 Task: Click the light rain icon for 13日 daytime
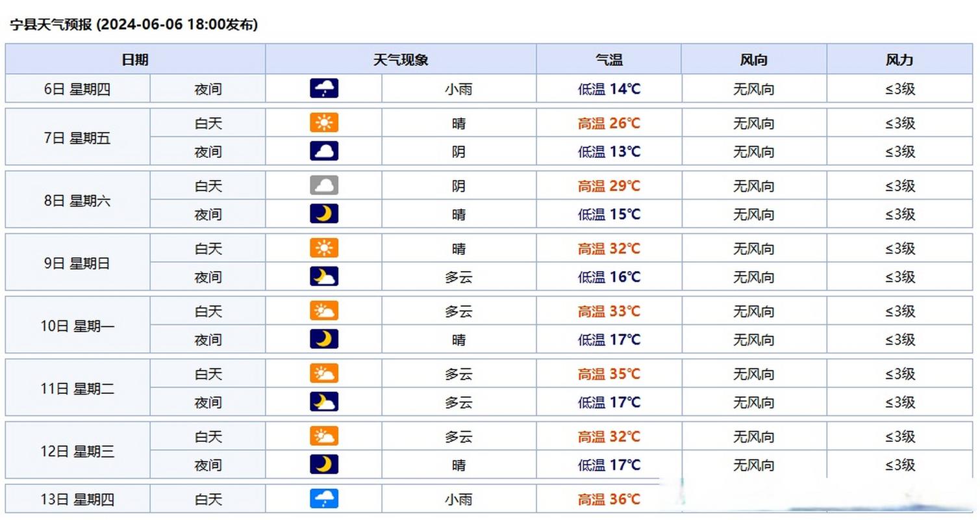[x=323, y=499]
